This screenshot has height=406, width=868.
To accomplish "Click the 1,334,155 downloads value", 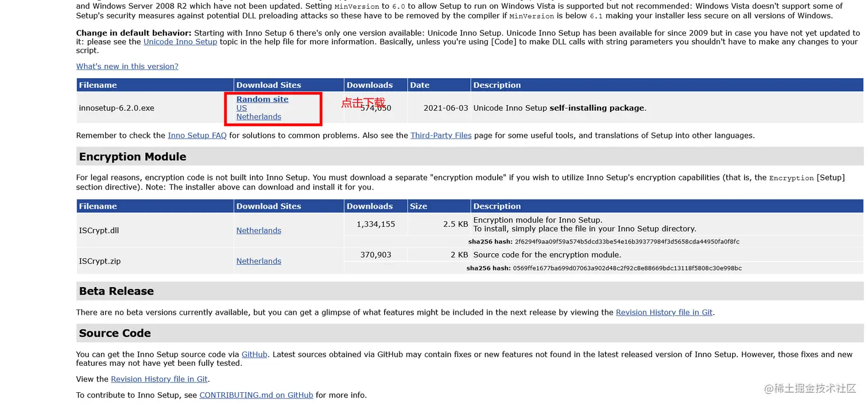I will pyautogui.click(x=376, y=224).
